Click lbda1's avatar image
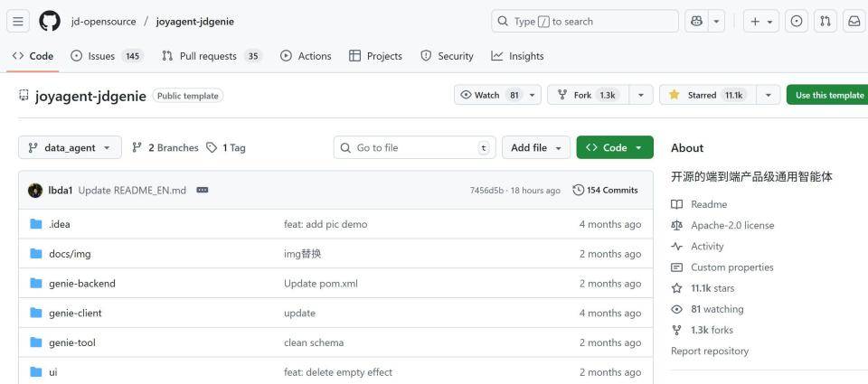 [35, 191]
